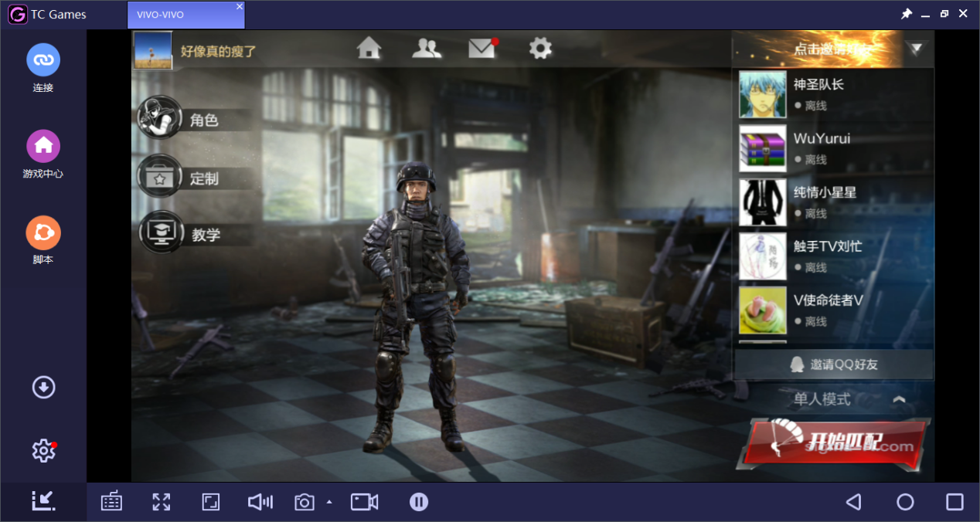The width and height of the screenshot is (980, 522).
Task: Select friend 纯情小星星
Action: 833,202
